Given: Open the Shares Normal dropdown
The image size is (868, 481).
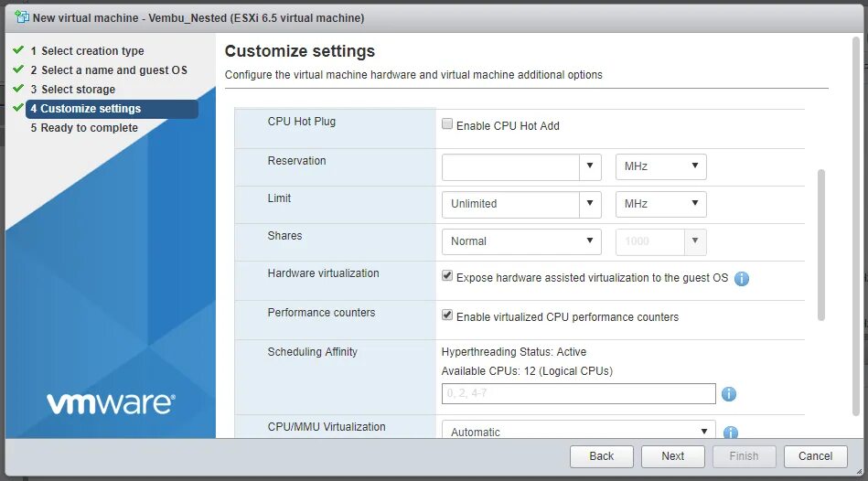Looking at the screenshot, I should (x=521, y=241).
